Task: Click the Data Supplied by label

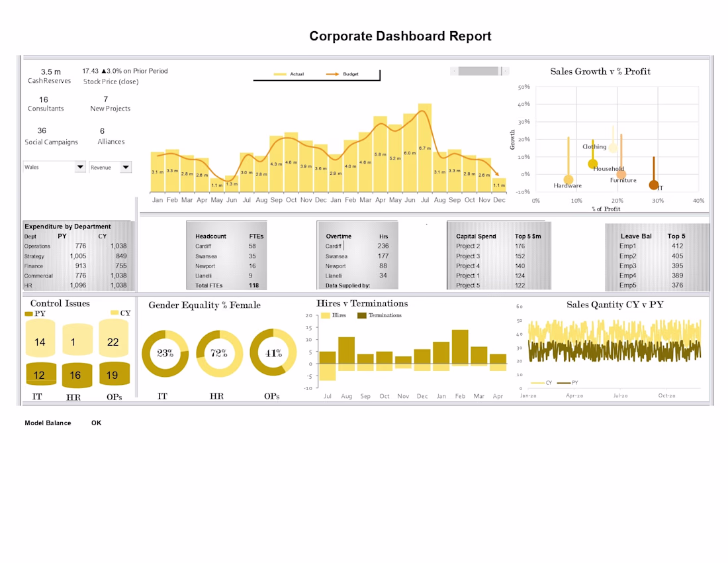Action: click(347, 285)
